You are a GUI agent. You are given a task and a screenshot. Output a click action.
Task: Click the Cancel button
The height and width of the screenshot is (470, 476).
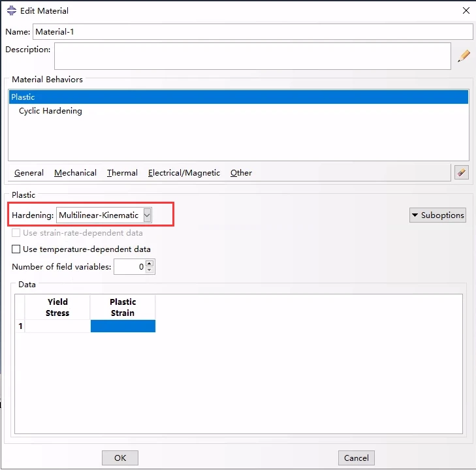pyautogui.click(x=357, y=458)
